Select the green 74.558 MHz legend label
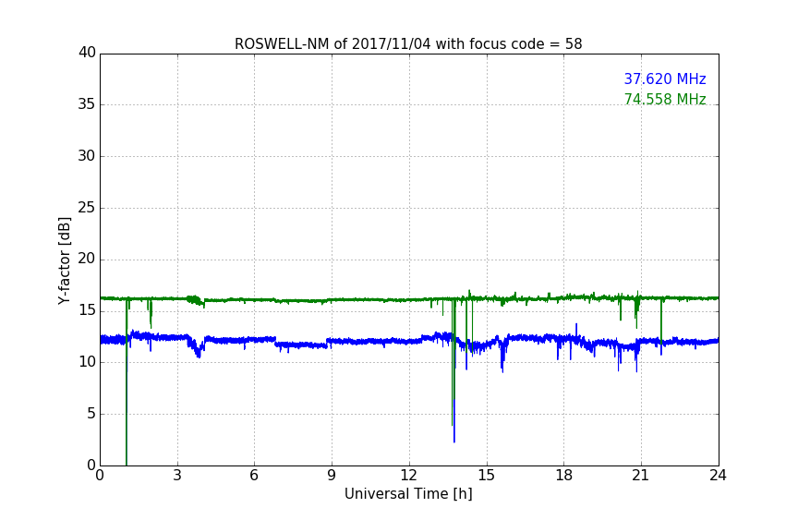 coord(665,99)
